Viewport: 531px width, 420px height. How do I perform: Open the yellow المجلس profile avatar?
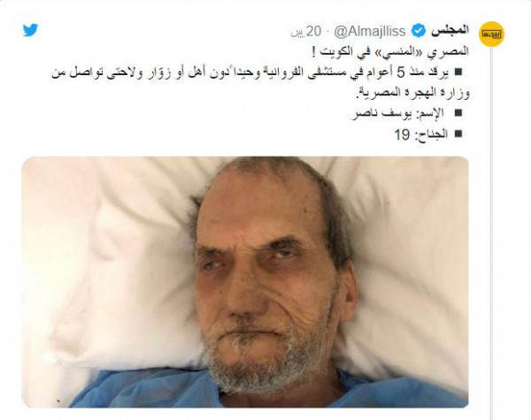pyautogui.click(x=491, y=34)
